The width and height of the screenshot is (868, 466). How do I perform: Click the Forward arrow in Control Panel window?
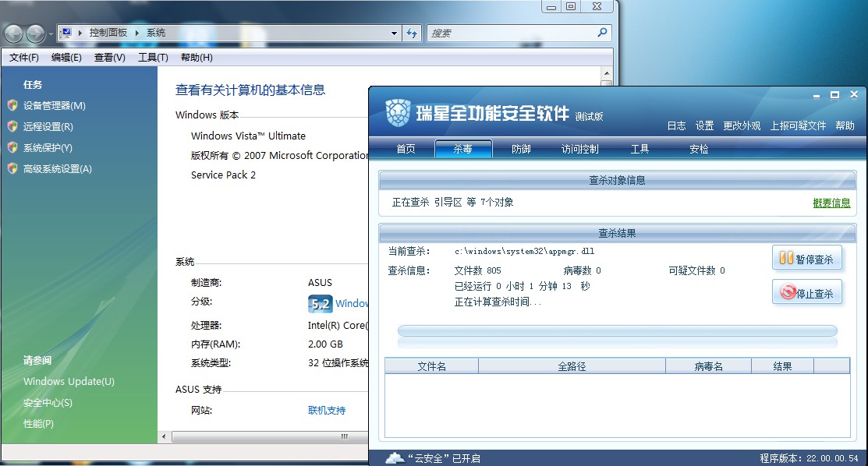35,34
